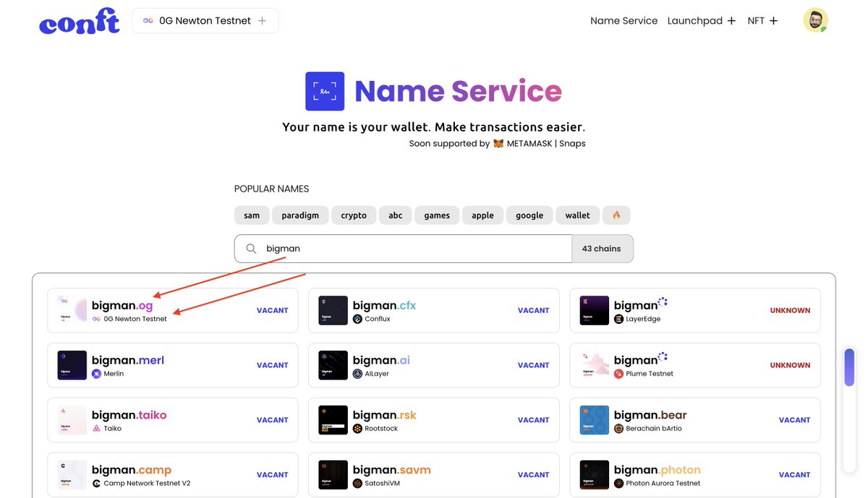
Task: Click the Berachain bArtio chain icon
Action: coord(618,429)
